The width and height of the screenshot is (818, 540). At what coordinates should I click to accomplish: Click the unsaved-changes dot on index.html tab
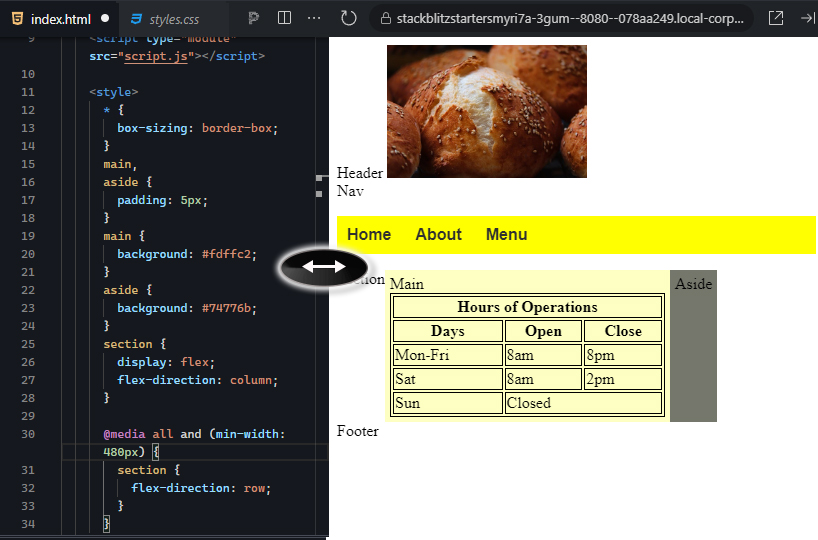pyautogui.click(x=105, y=18)
